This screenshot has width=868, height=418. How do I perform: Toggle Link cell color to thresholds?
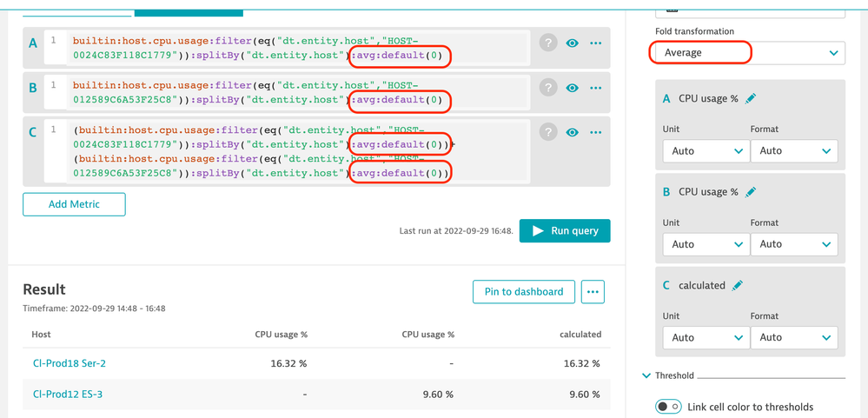pyautogui.click(x=668, y=407)
